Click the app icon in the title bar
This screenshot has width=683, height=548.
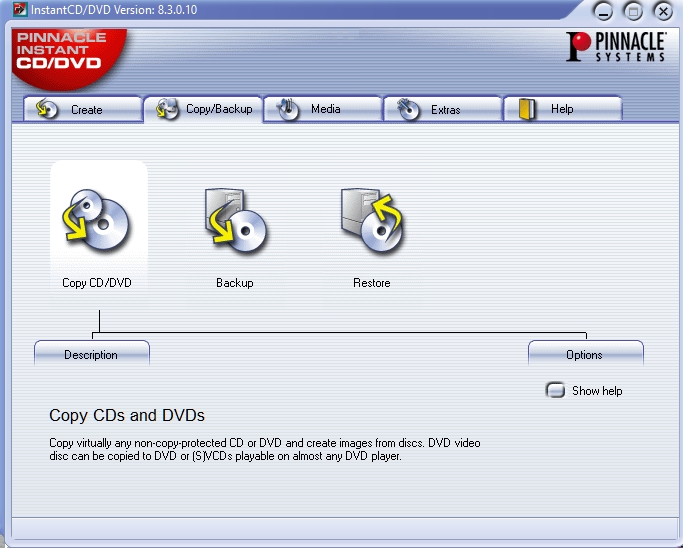(20, 9)
